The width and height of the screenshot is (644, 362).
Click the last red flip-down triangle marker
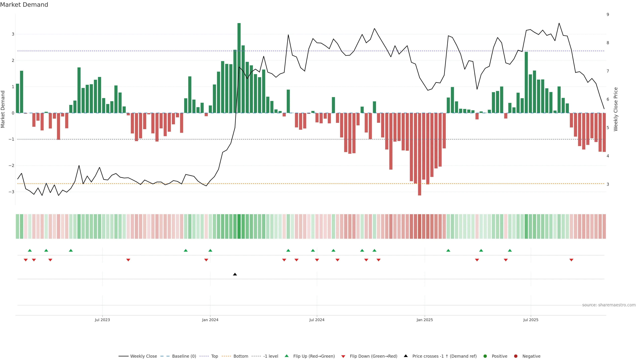(571, 260)
